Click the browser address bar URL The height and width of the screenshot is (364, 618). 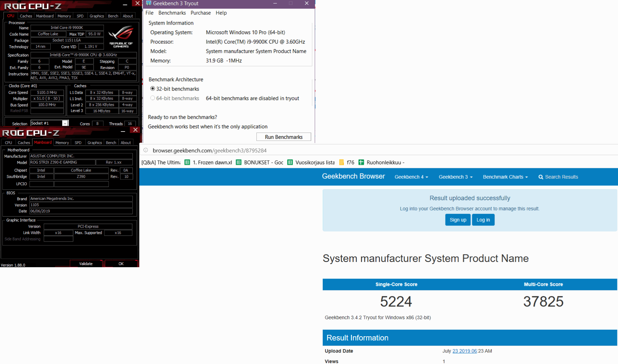[x=210, y=150]
